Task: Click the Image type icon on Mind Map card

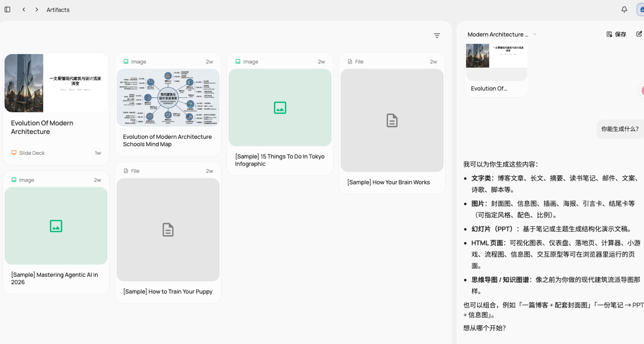Action: 126,61
